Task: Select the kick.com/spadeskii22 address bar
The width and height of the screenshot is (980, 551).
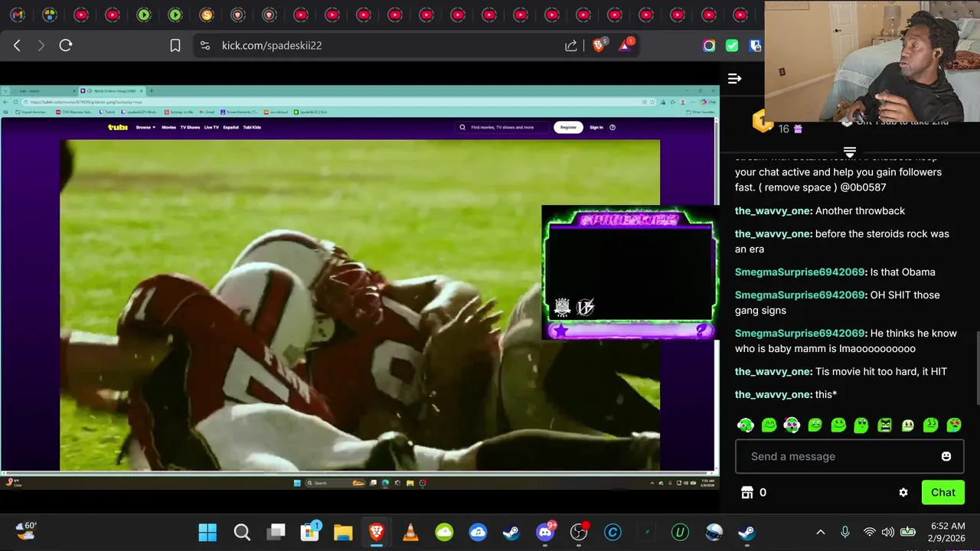Action: [x=383, y=45]
